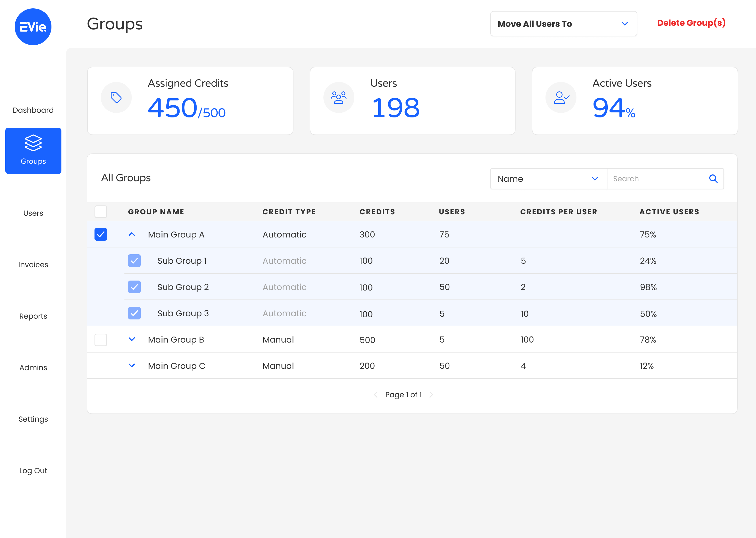Open the Dashboard sidebar item

(33, 110)
